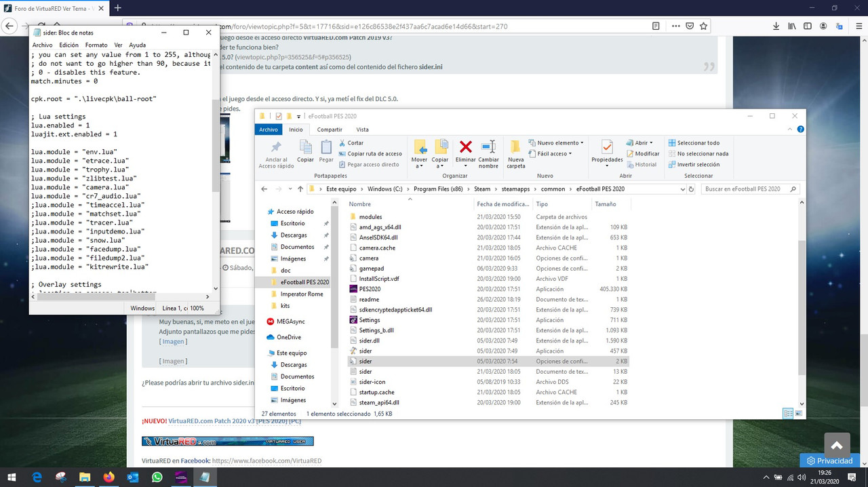Click the Cambiar nombre rename button
The height and width of the screenshot is (487, 868).
488,154
